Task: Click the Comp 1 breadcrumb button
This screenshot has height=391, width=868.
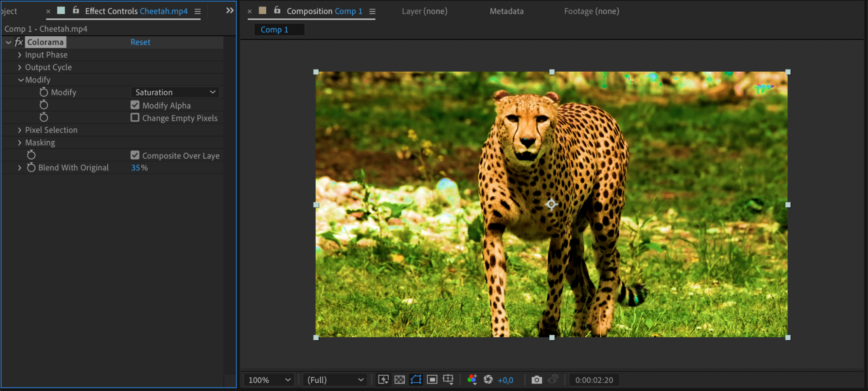Action: pyautogui.click(x=274, y=30)
